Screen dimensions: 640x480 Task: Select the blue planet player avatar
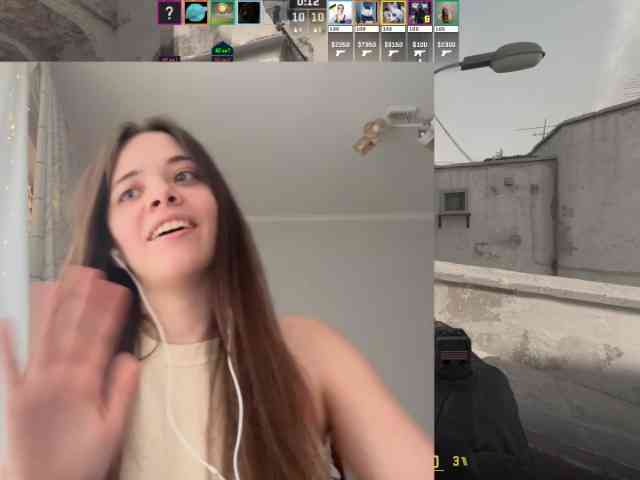tap(196, 12)
